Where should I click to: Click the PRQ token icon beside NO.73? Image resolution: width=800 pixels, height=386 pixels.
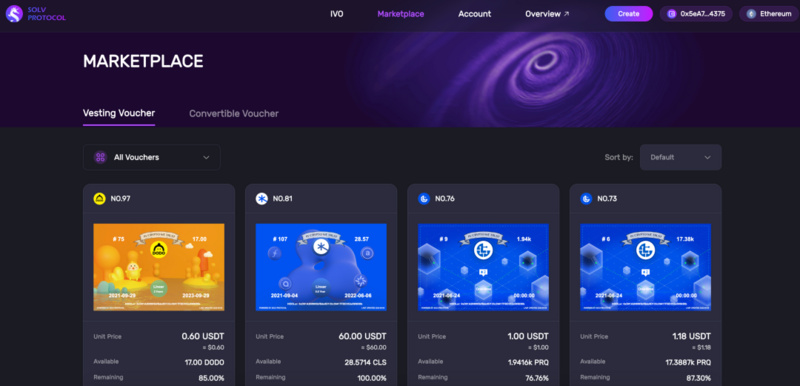[586, 199]
